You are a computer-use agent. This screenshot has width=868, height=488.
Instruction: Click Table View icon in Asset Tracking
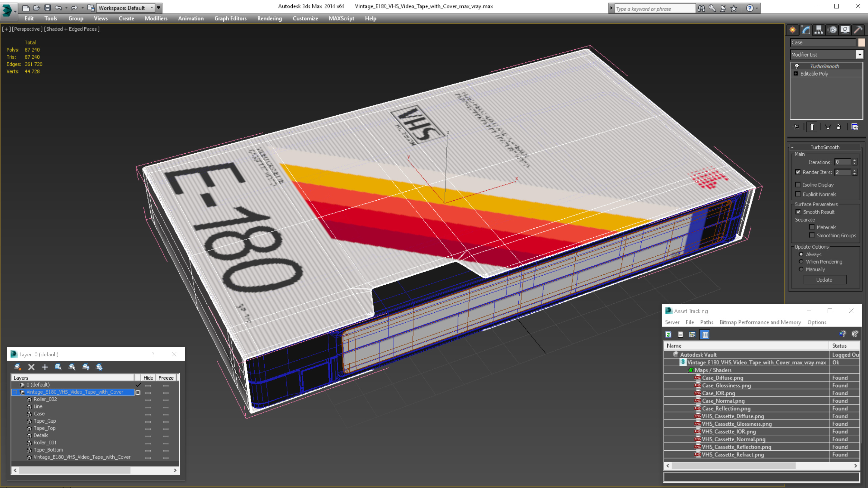coord(705,334)
